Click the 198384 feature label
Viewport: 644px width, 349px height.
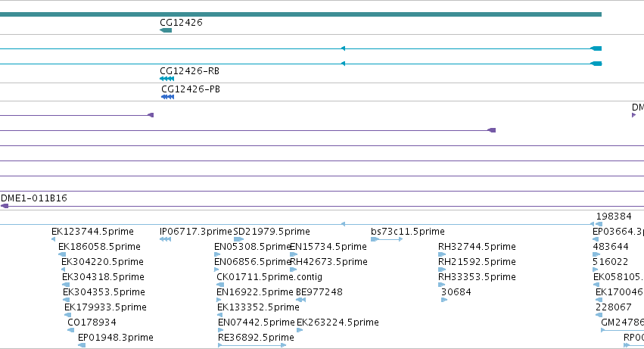(614, 217)
